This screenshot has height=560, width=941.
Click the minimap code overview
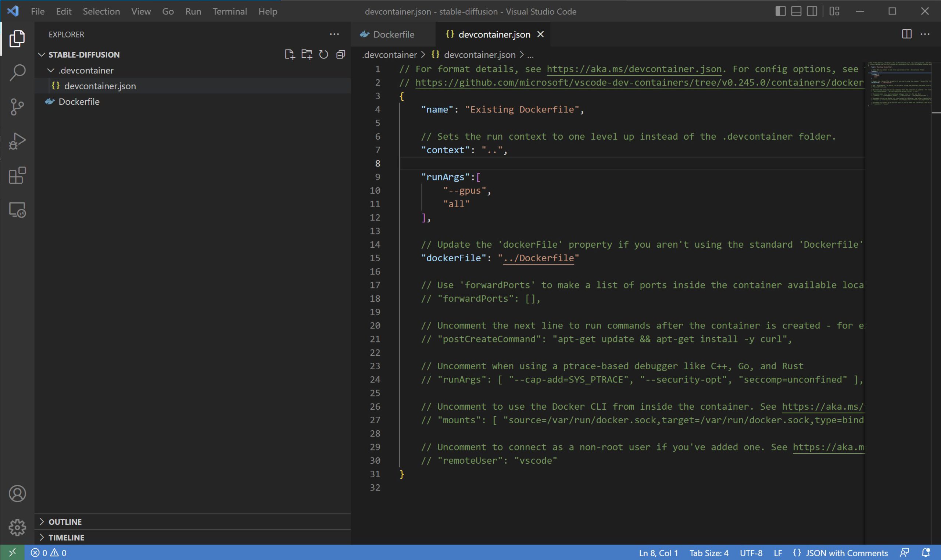898,85
